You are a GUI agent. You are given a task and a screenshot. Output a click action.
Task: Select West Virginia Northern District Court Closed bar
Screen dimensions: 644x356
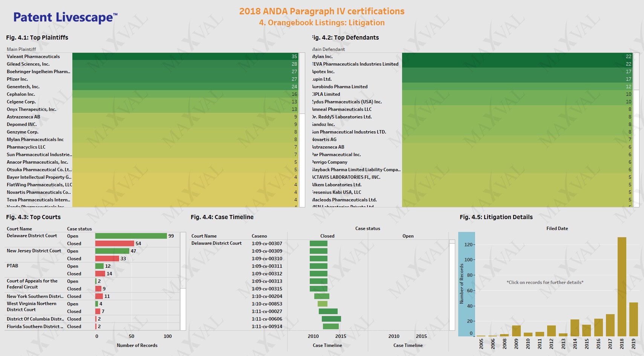98,311
